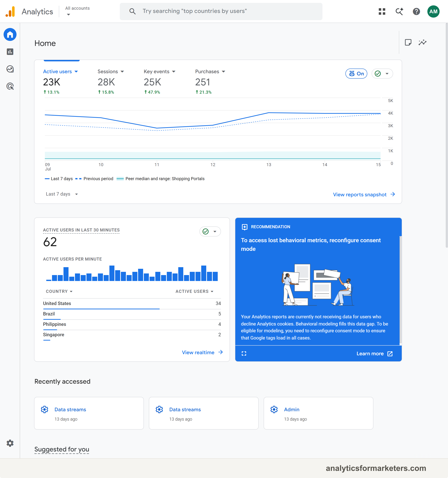
Task: Click the Admin card gear icon
Action: (x=274, y=409)
